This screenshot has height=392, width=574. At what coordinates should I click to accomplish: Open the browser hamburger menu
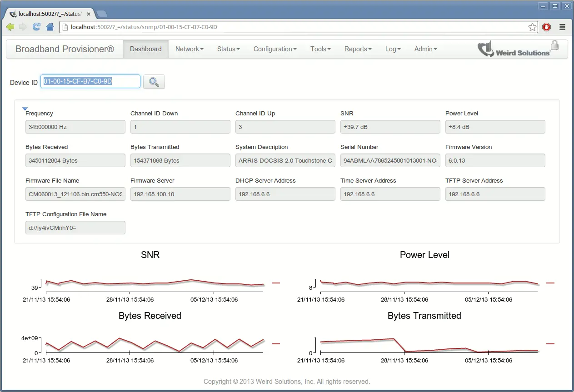click(562, 27)
